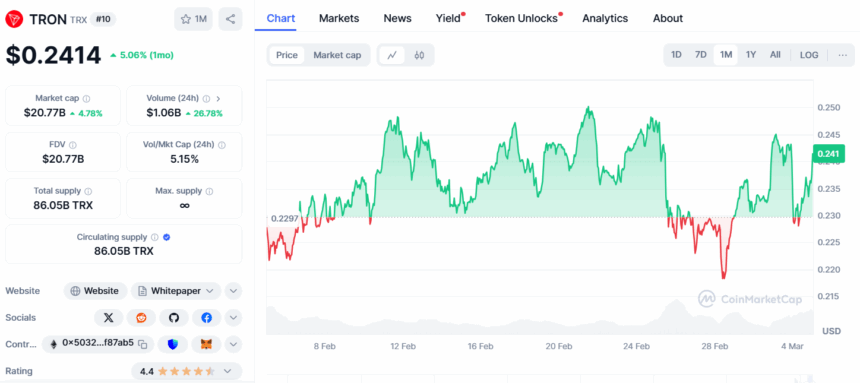Open the About tab
860x383 pixels.
tap(667, 18)
